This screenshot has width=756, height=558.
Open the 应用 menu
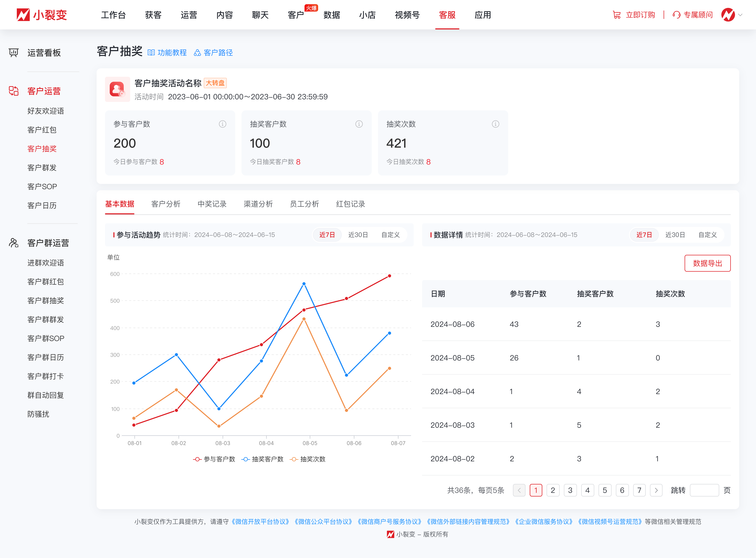point(483,15)
